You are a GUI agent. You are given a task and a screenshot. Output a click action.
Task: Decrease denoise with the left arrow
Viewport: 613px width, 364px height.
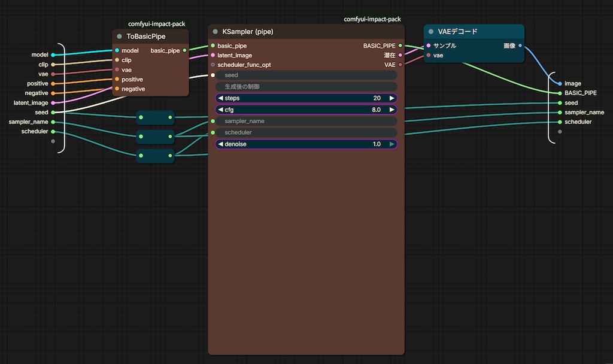tap(220, 144)
